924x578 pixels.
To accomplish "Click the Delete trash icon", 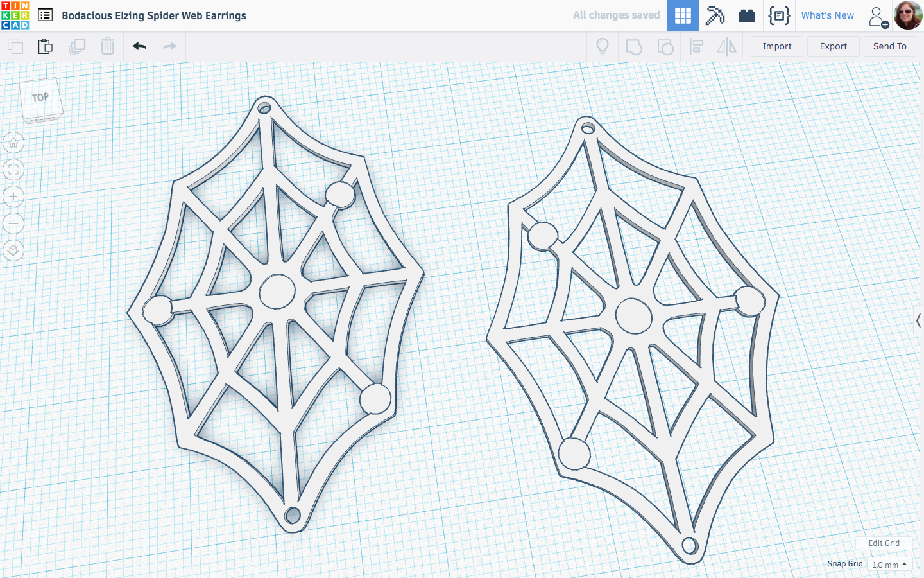I will point(108,46).
